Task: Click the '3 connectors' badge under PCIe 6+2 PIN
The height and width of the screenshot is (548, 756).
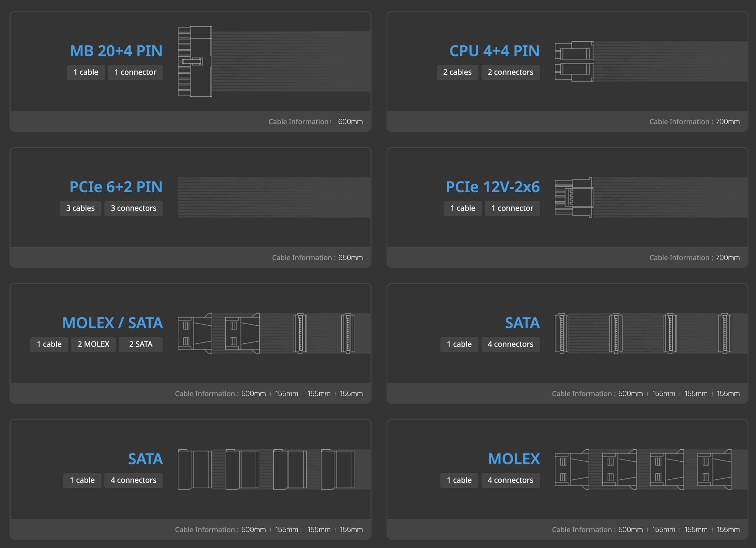Action: [x=133, y=208]
